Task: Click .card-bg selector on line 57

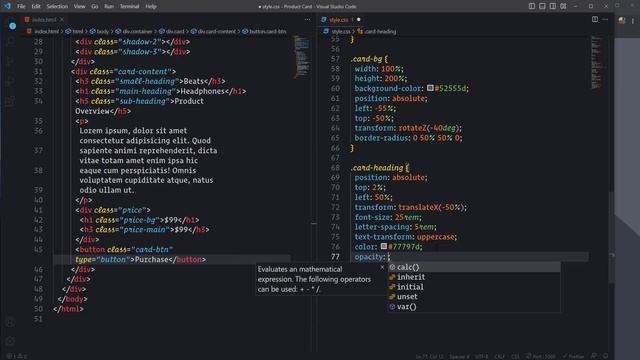Action: click(366, 59)
